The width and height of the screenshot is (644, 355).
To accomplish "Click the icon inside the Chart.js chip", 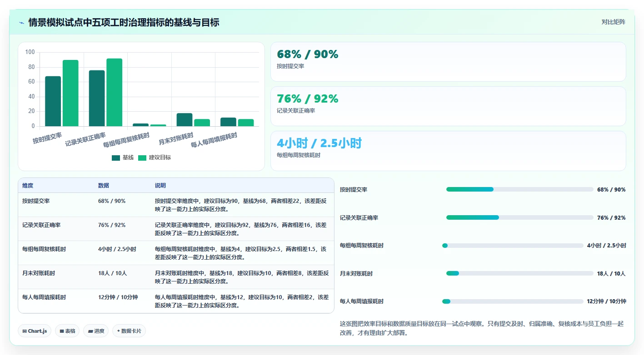I will point(25,331).
